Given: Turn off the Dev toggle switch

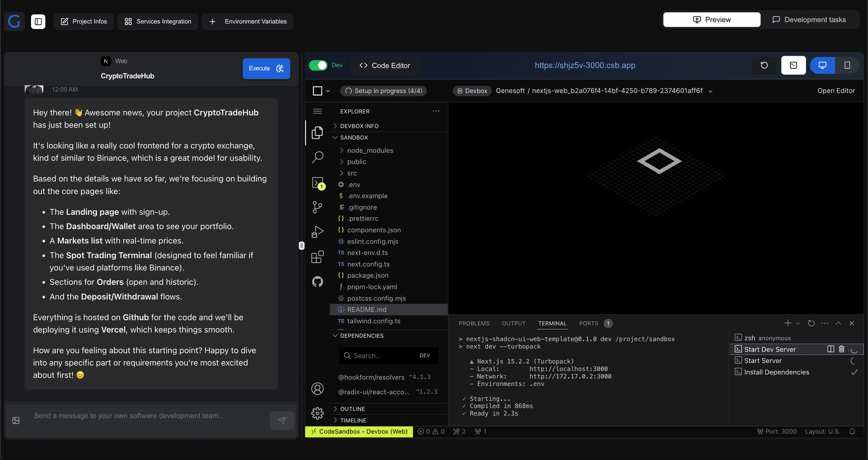Looking at the screenshot, I should pos(318,65).
